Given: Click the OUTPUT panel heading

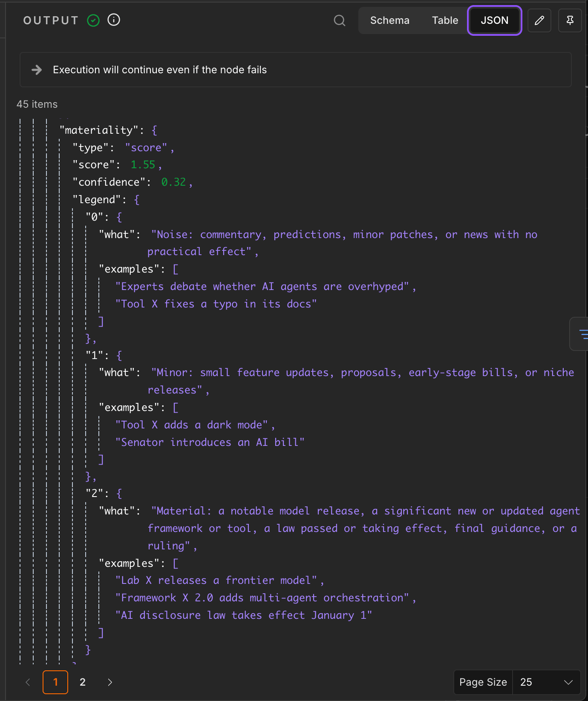Looking at the screenshot, I should click(x=51, y=20).
